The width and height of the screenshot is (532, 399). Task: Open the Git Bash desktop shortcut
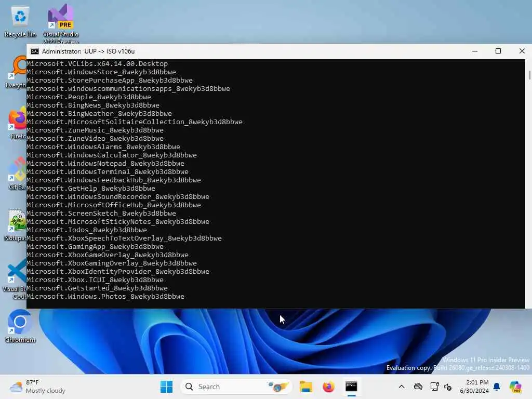click(x=17, y=174)
